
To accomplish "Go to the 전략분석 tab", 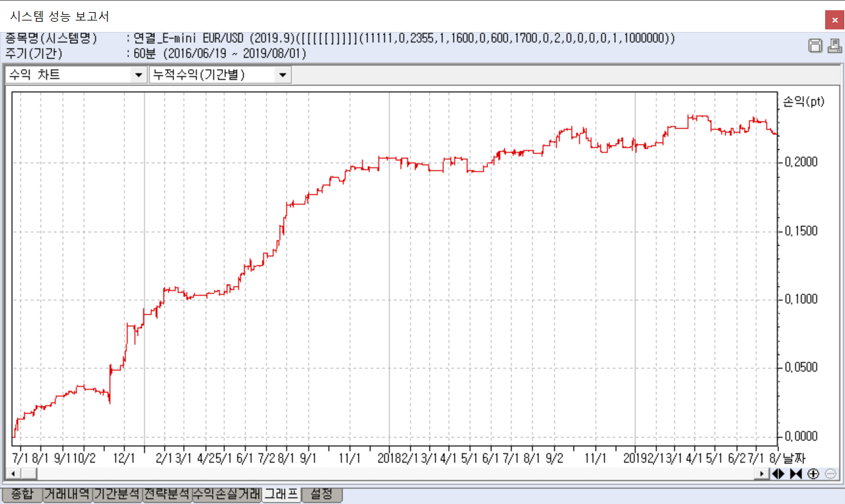I will (x=167, y=494).
